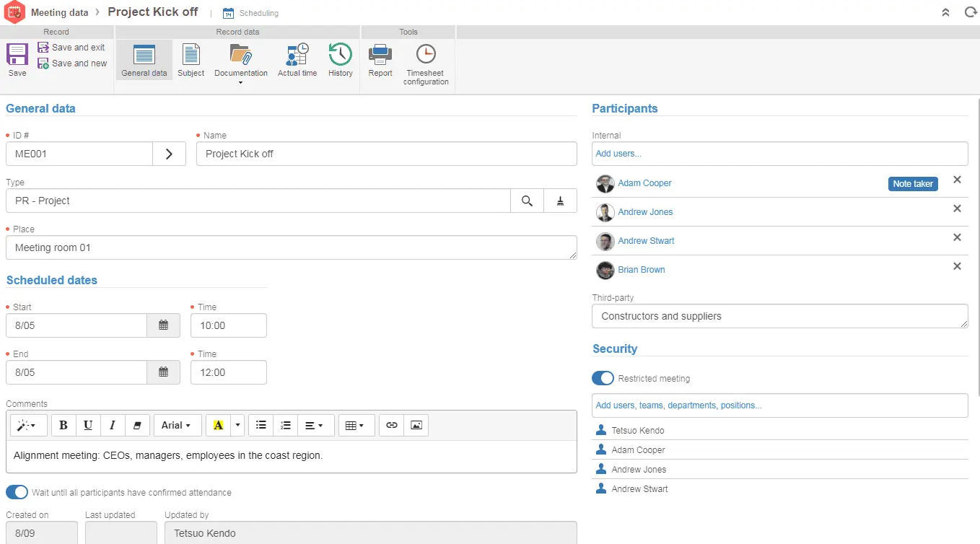Viewport: 980px width, 544px height.
Task: Open the Scheduling view
Action: click(250, 13)
